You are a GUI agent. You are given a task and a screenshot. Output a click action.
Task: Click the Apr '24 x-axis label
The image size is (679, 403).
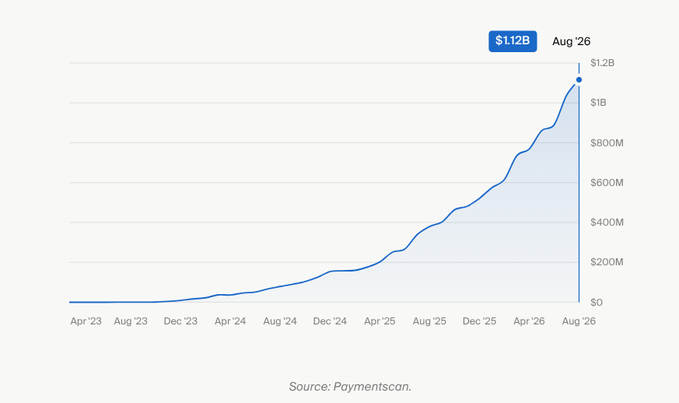pyautogui.click(x=230, y=321)
